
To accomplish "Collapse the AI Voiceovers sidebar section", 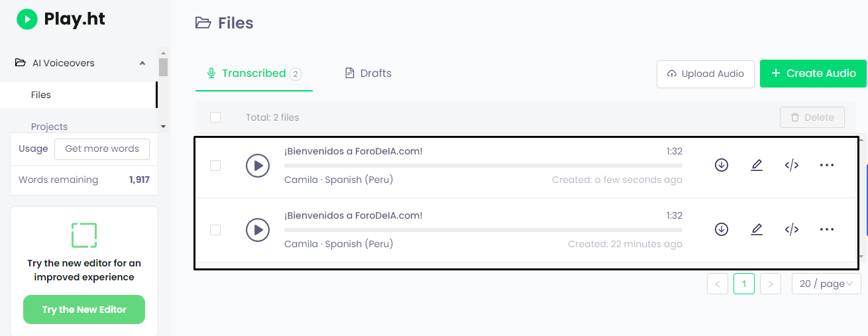I will click(x=142, y=63).
